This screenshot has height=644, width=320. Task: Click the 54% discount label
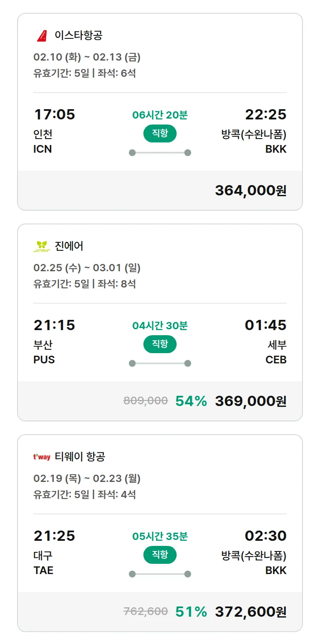191,401
